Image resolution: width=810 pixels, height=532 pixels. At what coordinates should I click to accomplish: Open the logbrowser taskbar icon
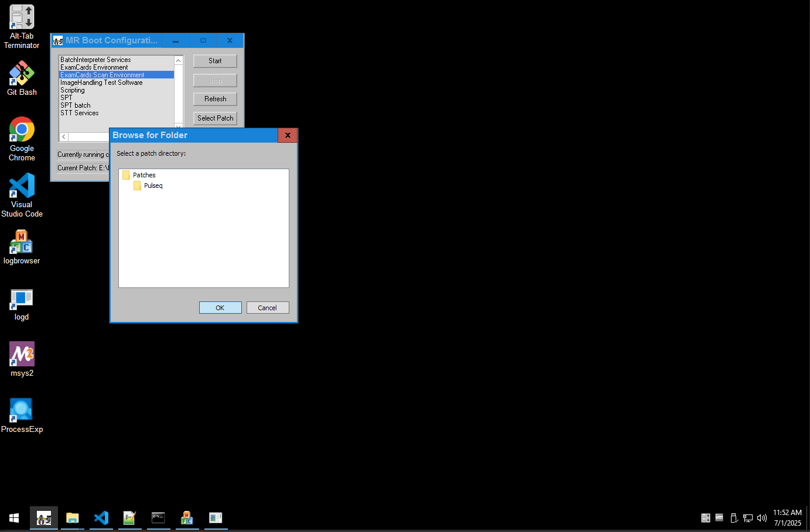point(187,518)
